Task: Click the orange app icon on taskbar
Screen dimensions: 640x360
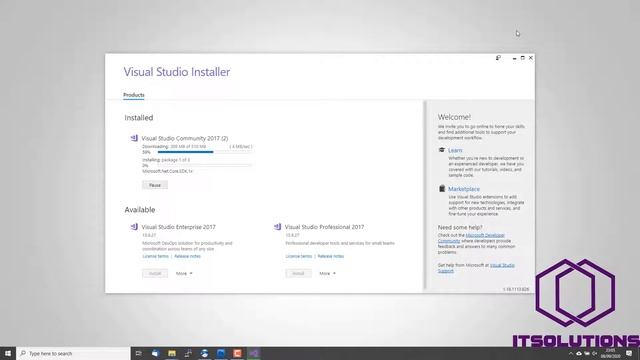Action: [237, 353]
